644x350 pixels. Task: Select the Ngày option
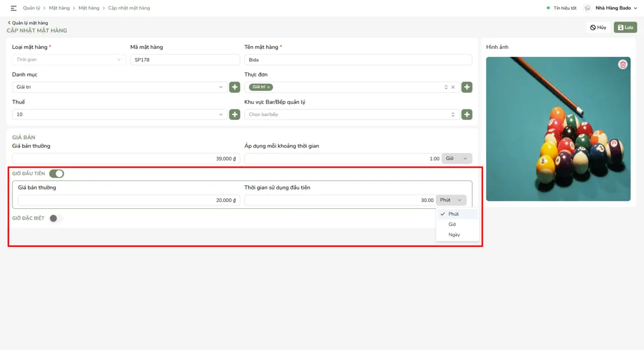[x=458, y=235]
